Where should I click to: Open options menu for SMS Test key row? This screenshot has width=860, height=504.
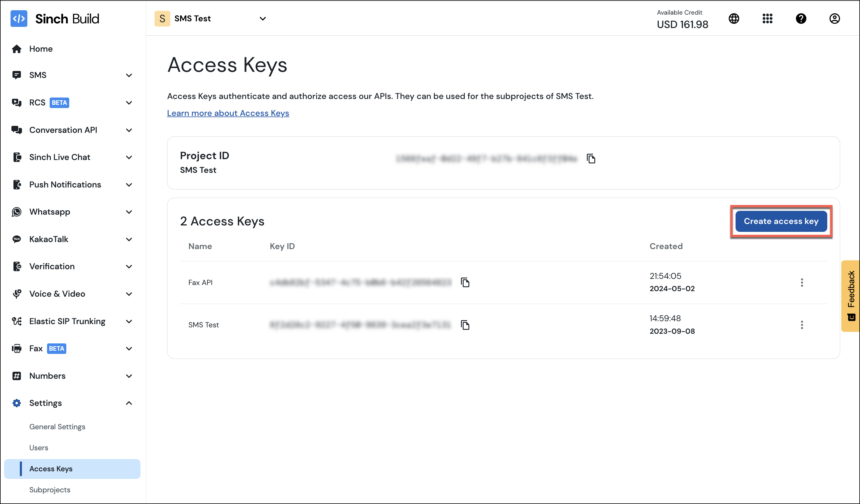coord(802,325)
